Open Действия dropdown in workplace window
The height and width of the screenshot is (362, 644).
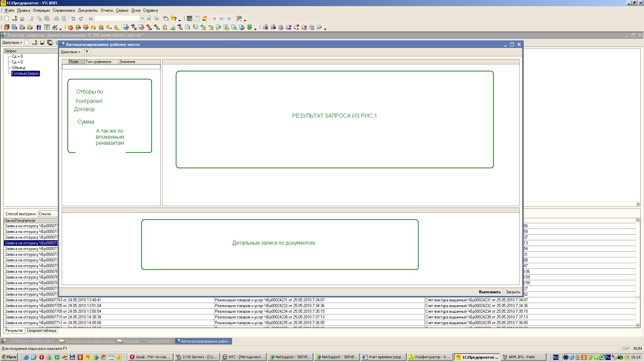point(70,52)
